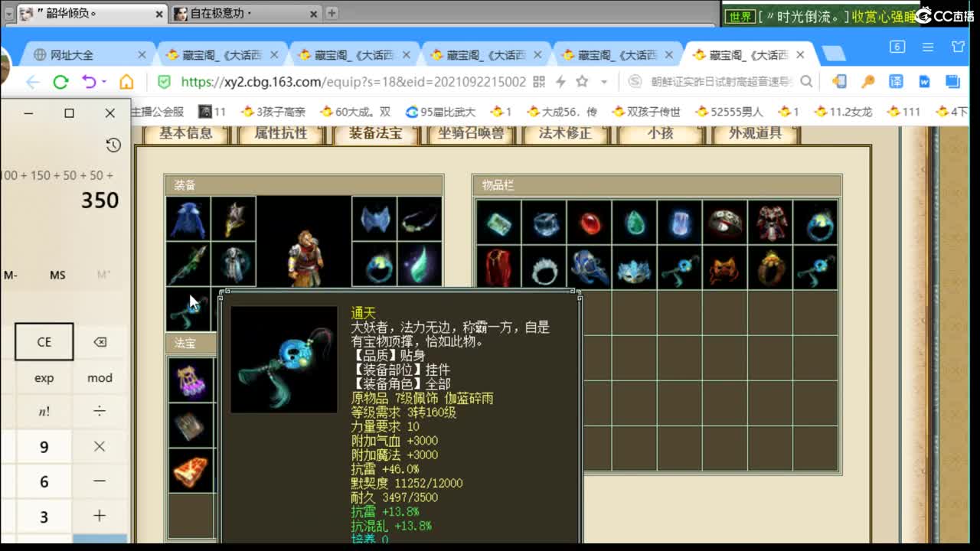Select the blue cloak equipment icon
This screenshot has width=980, height=551.
(x=188, y=220)
